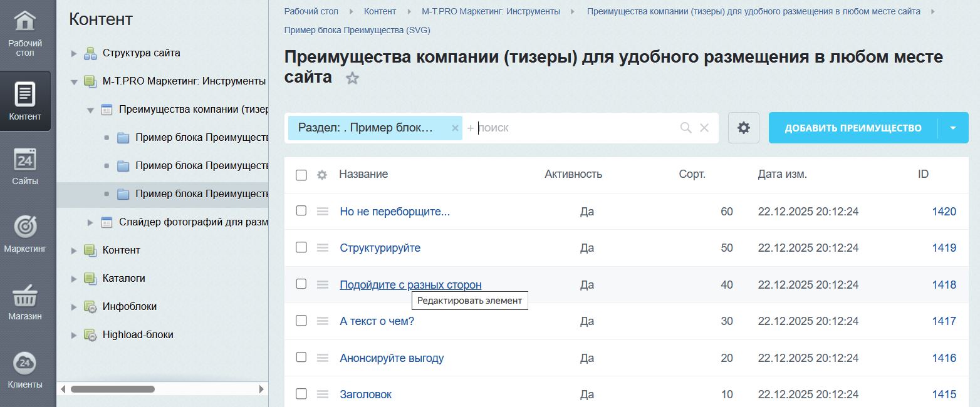The height and width of the screenshot is (407, 980).
Task: Select the Клиенты icon in sidebar
Action: pyautogui.click(x=25, y=368)
